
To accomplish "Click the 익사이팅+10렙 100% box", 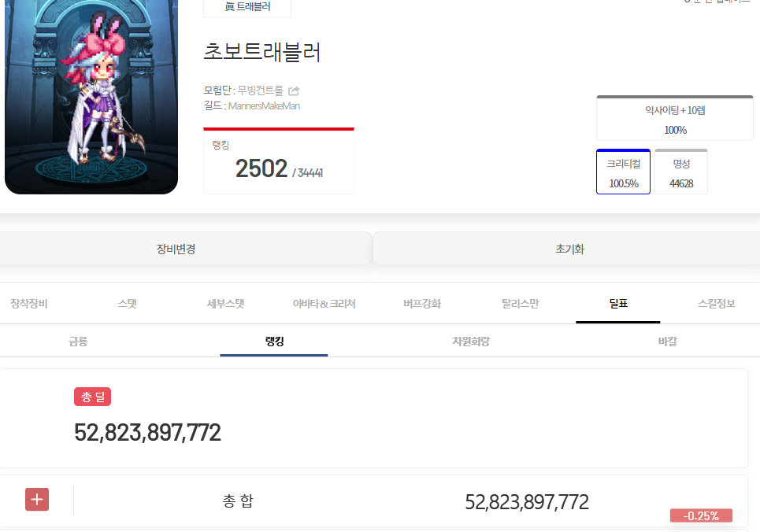I will click(x=675, y=118).
